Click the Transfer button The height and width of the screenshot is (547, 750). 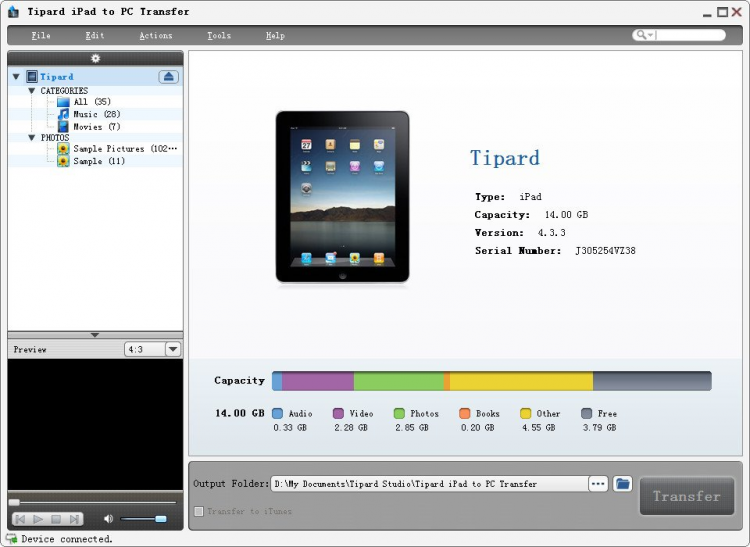687,496
